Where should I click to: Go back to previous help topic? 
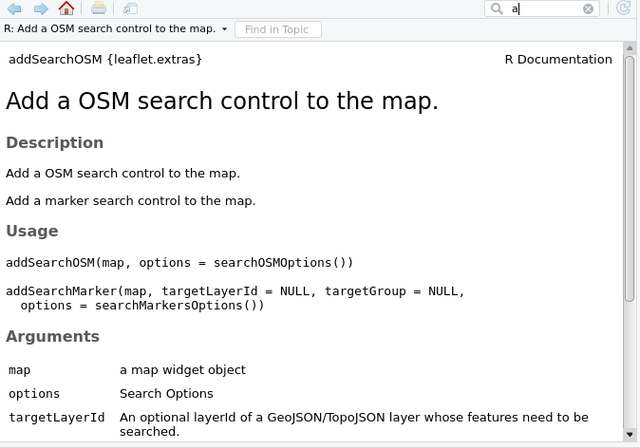pos(15,8)
